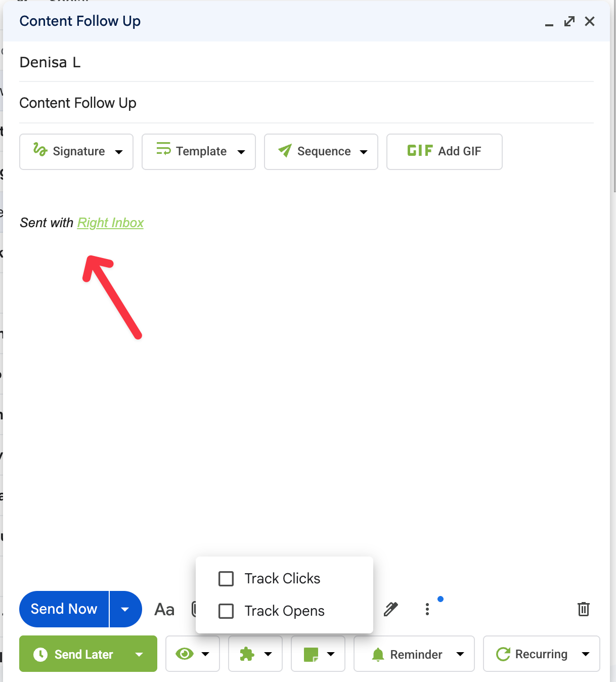Open the three-dot more options menu

(x=427, y=609)
